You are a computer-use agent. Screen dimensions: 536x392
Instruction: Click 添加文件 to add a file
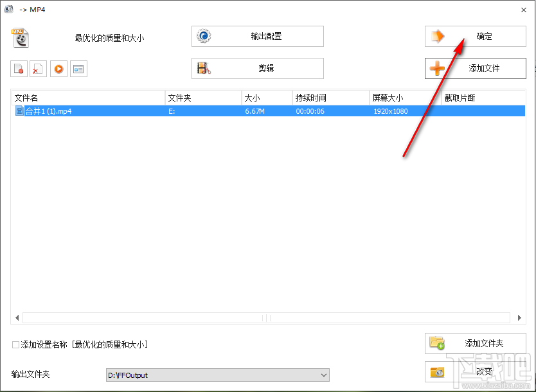click(x=475, y=68)
